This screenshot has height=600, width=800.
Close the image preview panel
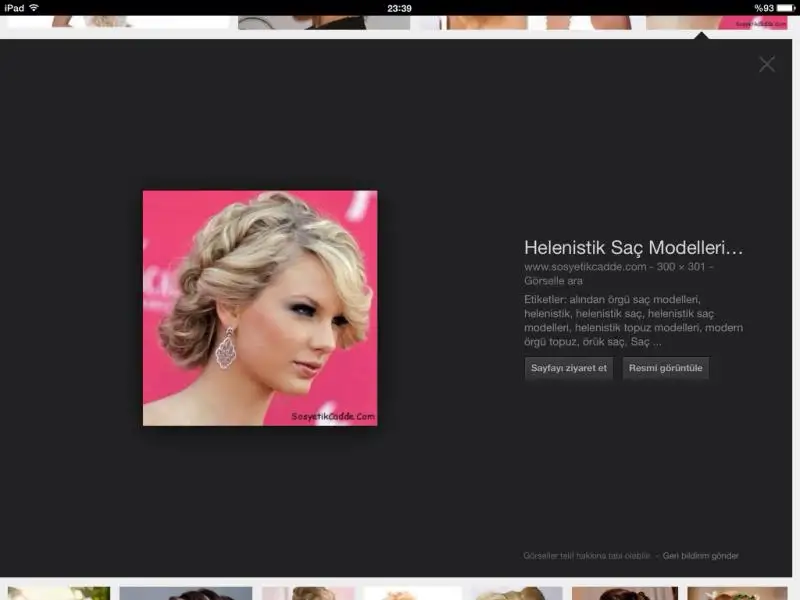click(767, 64)
